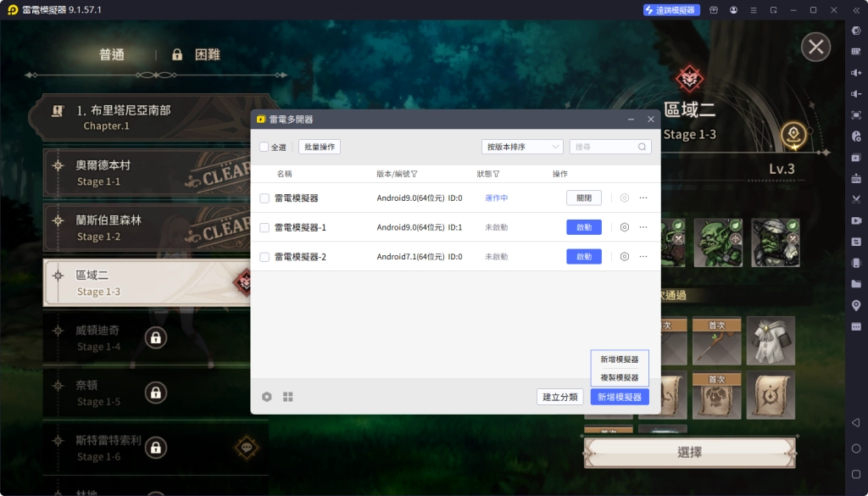The width and height of the screenshot is (868, 496).
Task: Minimize the 雷電多開器 window
Action: coord(631,119)
